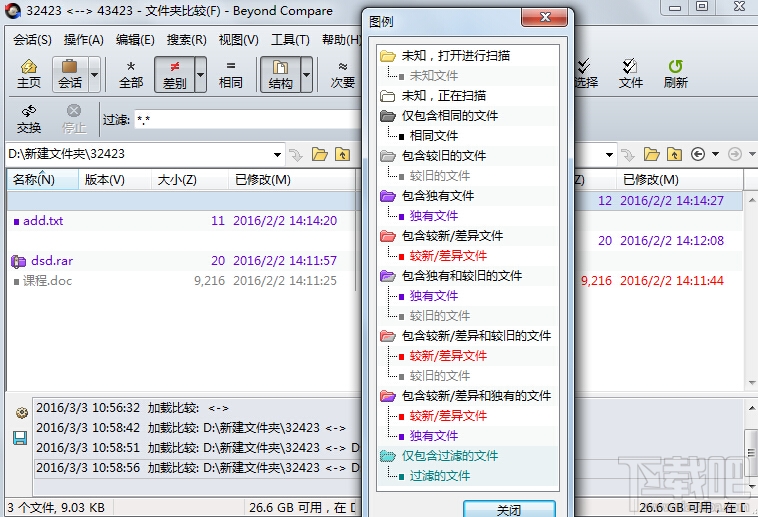
Task: Select 包含独有和较旧的文件 legend entry
Action: pyautogui.click(x=462, y=276)
